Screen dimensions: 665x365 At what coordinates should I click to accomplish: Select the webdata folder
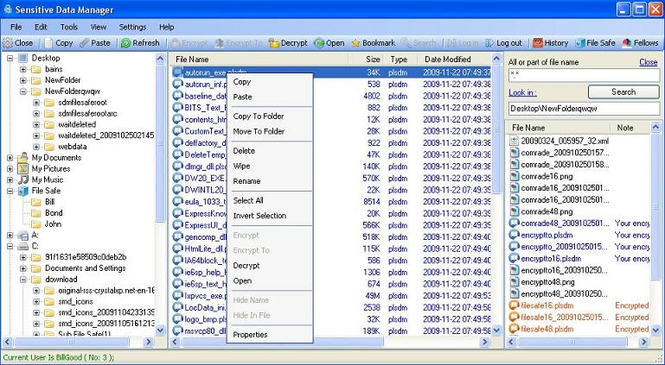(73, 147)
